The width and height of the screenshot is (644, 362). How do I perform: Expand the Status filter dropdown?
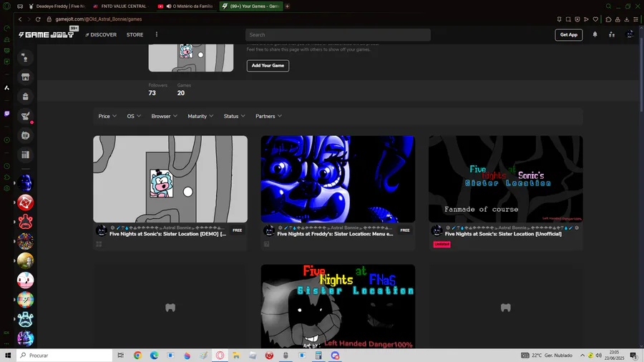(x=235, y=116)
